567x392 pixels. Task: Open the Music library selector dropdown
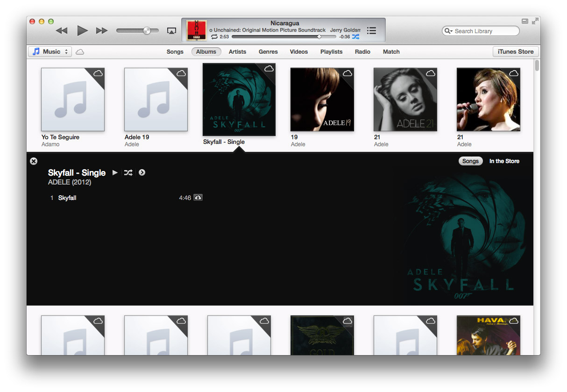coord(50,52)
